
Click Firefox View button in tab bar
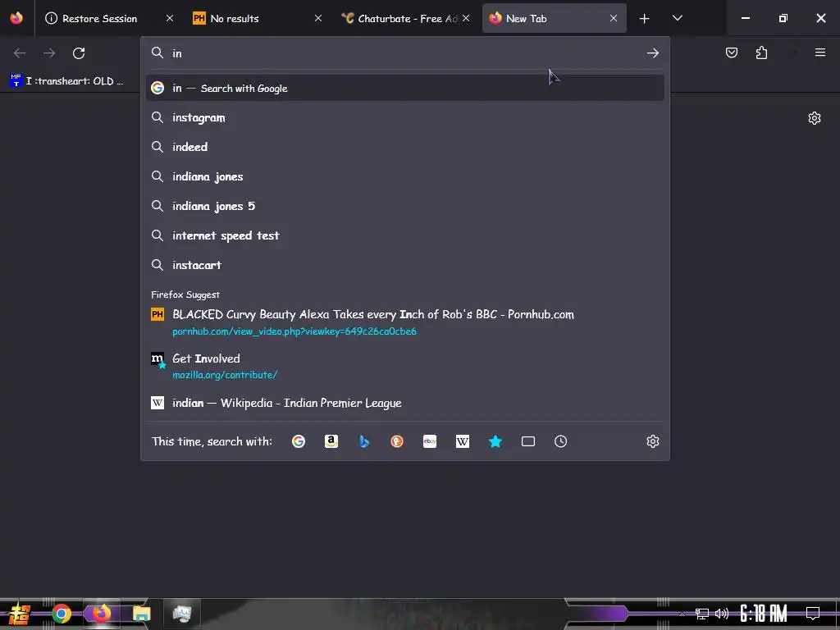16,18
